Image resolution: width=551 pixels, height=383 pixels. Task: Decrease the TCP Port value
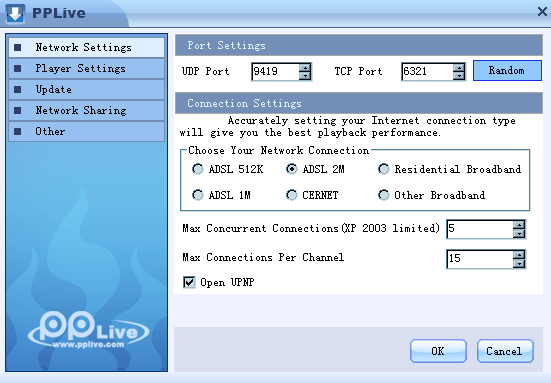click(459, 76)
